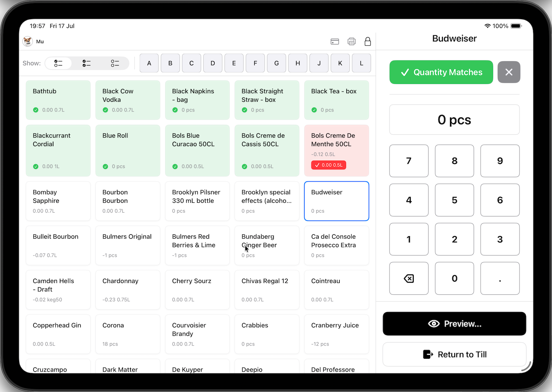
Task: Tap keypad digit 5
Action: [454, 200]
